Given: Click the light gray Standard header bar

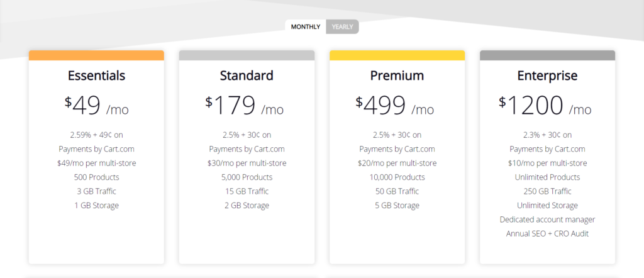Looking at the screenshot, I should tap(247, 55).
